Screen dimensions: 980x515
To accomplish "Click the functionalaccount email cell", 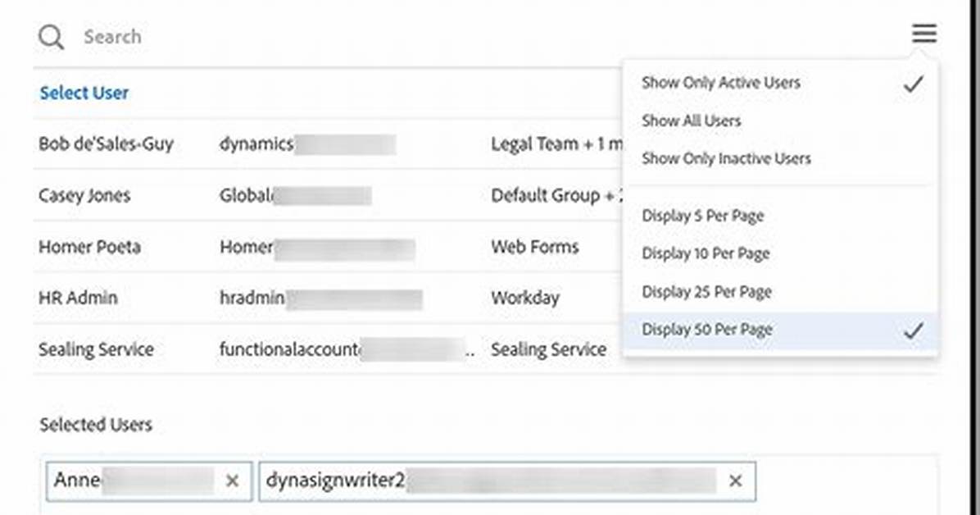I will pyautogui.click(x=347, y=349).
